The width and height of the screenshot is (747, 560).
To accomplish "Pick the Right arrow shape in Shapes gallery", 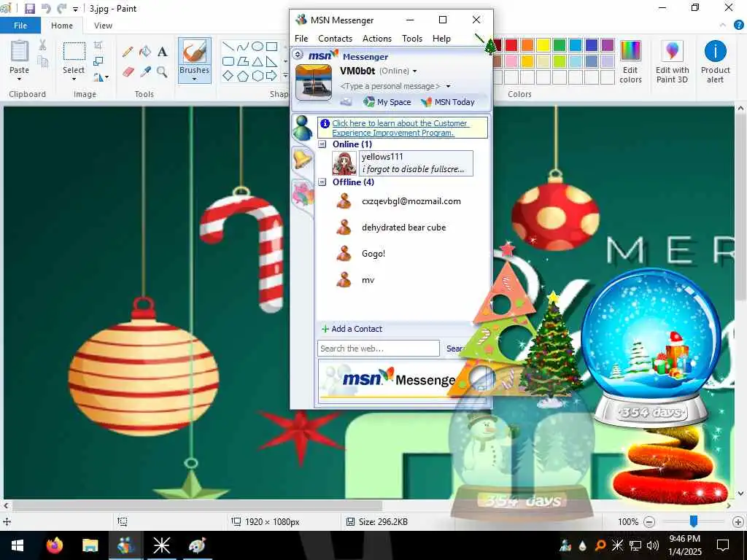I will coord(271,75).
